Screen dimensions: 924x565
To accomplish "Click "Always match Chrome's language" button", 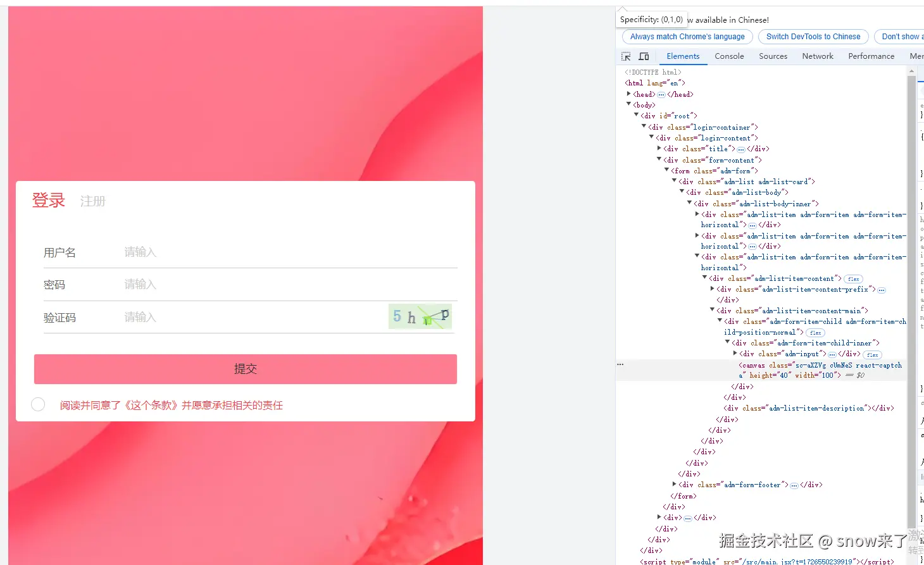I will tap(687, 37).
